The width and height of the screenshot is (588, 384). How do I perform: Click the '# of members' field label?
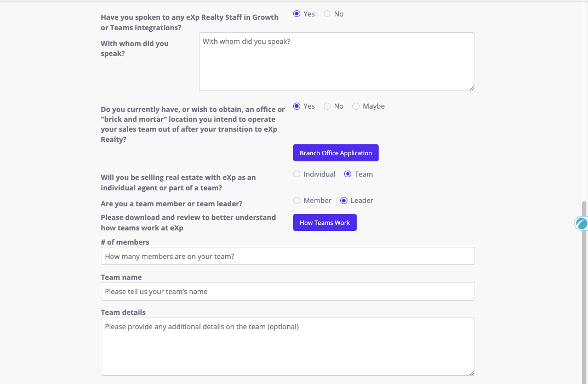[x=125, y=242]
